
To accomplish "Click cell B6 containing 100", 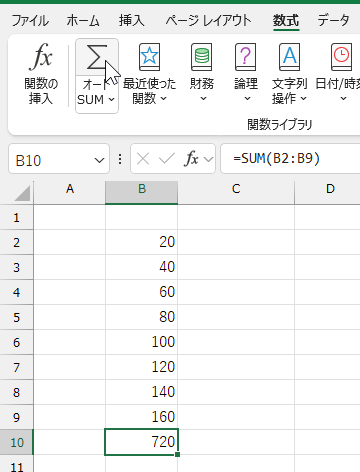I will pyautogui.click(x=142, y=342).
